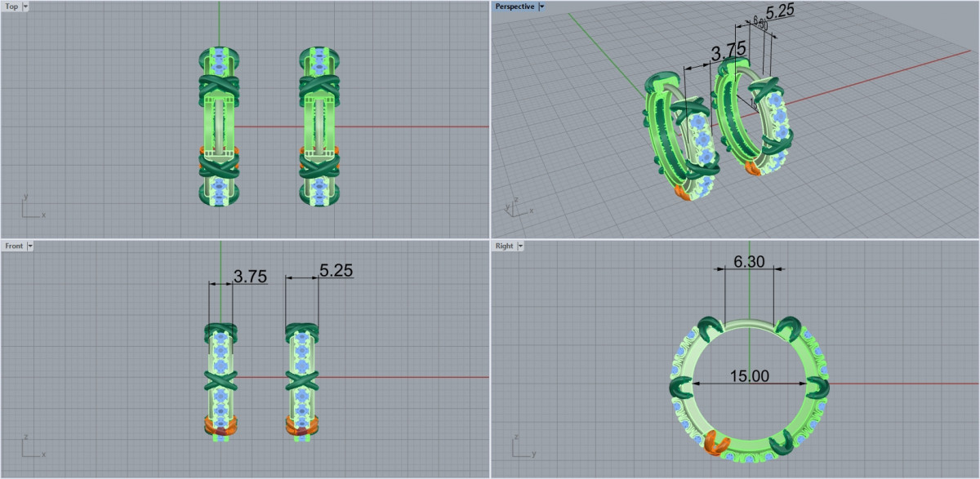Click the left ring in Top view
Screen dimensions: 980x479
click(219, 126)
